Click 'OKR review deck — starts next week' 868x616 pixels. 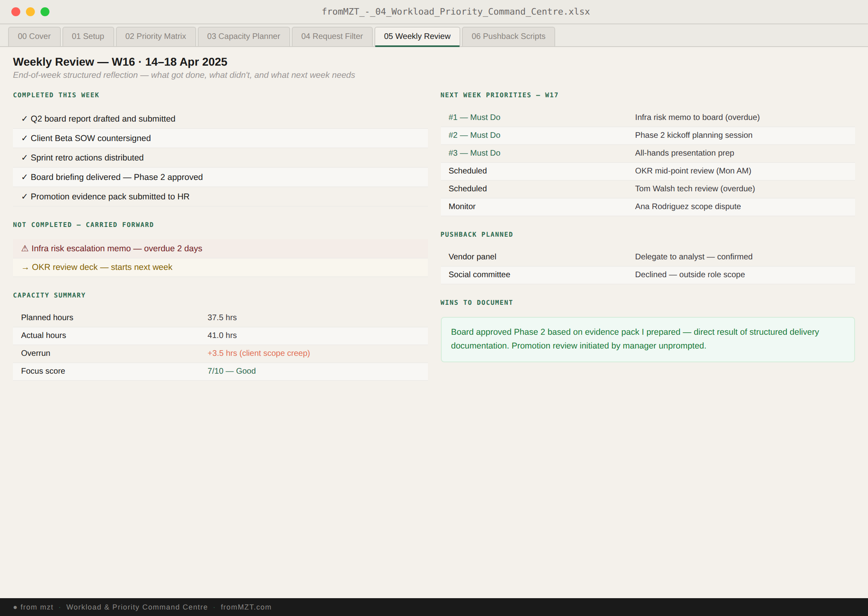coord(220,267)
